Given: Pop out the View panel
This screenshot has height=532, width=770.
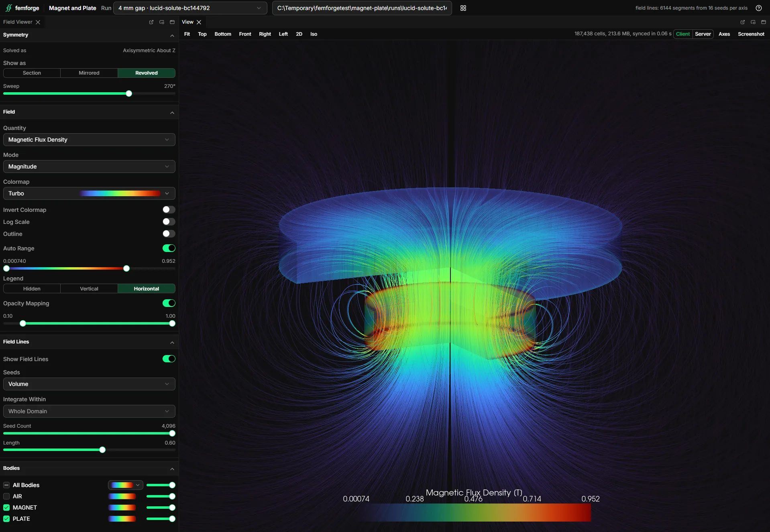Looking at the screenshot, I should coord(742,22).
